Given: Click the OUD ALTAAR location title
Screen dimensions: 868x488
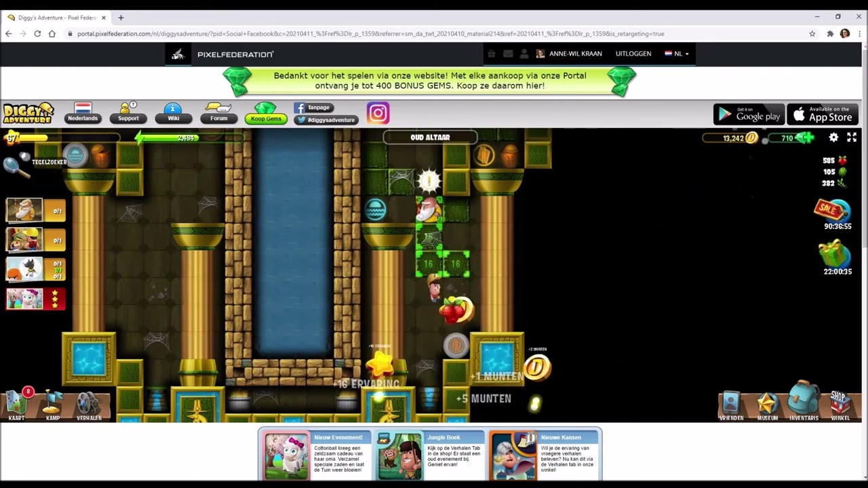Looking at the screenshot, I should click(x=430, y=137).
